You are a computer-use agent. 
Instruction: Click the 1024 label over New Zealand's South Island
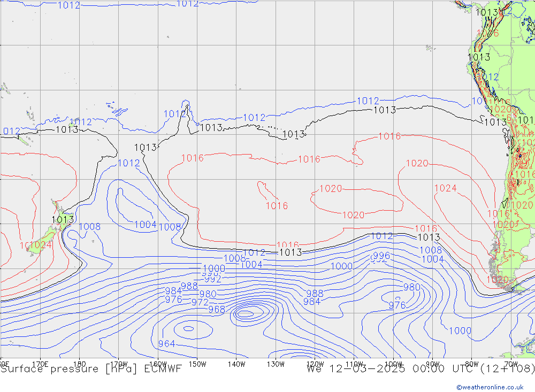(41, 244)
